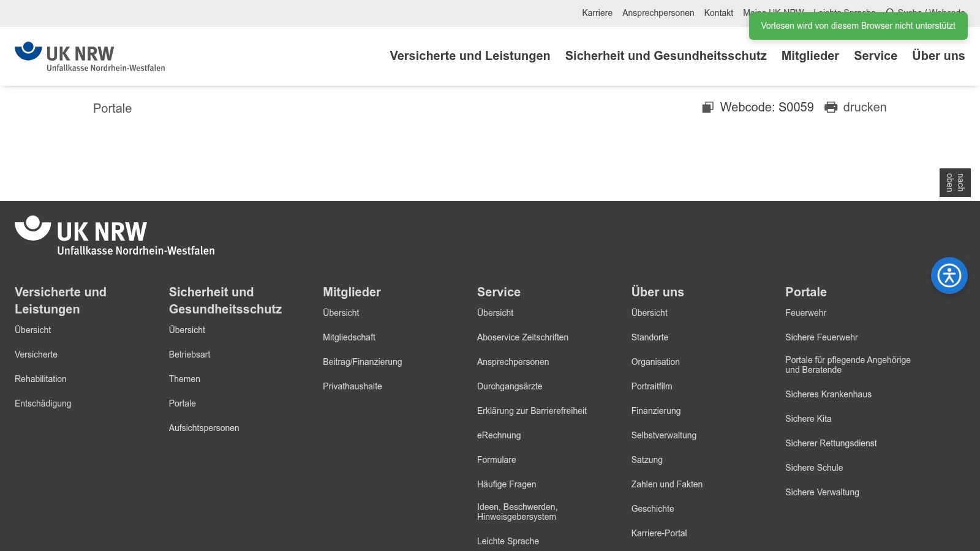Click 'Betriebsart' footer link

tap(189, 354)
